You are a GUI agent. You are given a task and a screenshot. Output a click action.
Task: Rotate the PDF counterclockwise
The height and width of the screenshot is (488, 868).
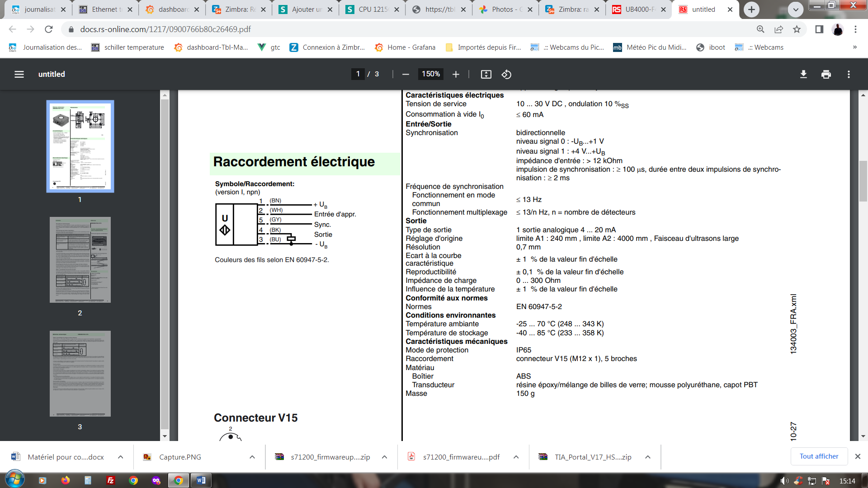[506, 74]
